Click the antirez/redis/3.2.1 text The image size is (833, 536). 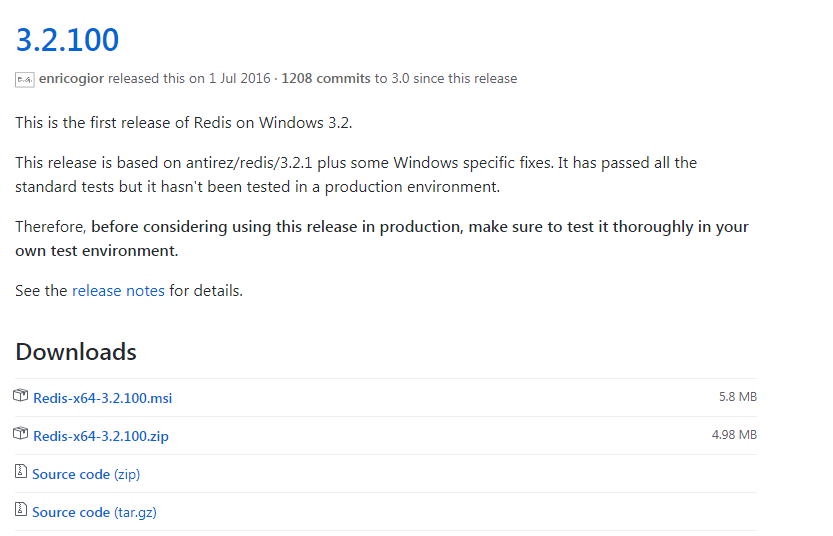(258, 162)
